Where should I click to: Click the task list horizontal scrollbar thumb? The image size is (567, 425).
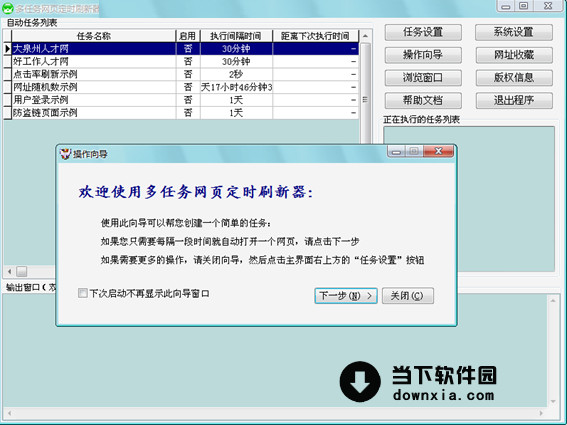(x=21, y=271)
